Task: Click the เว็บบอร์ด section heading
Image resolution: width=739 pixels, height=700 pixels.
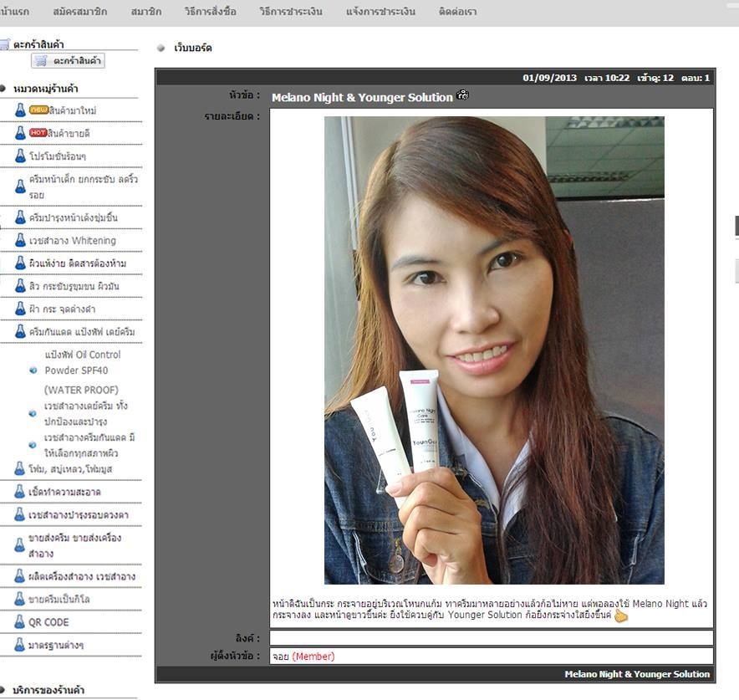Action: point(193,48)
